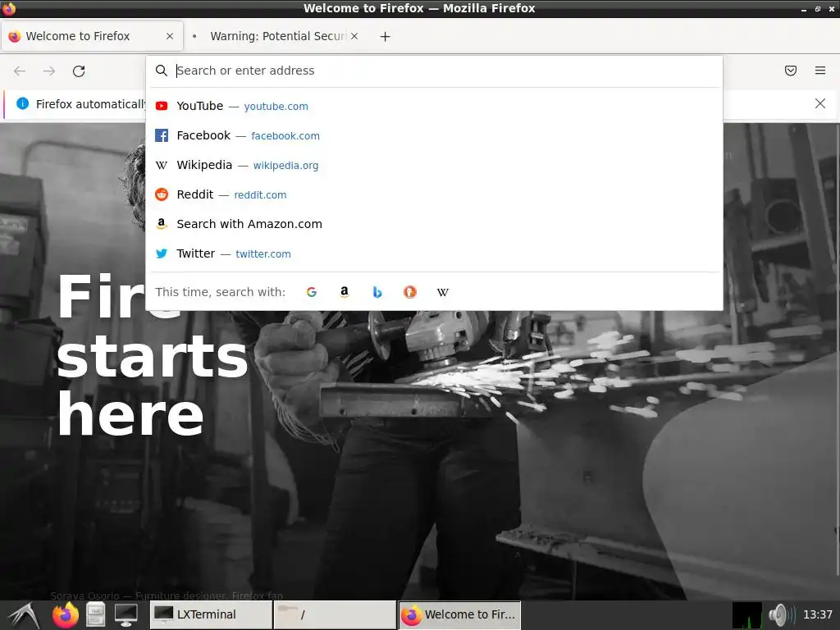The image size is (840, 630).
Task: Launch Firefox from taskbar launcher icon
Action: [66, 615]
